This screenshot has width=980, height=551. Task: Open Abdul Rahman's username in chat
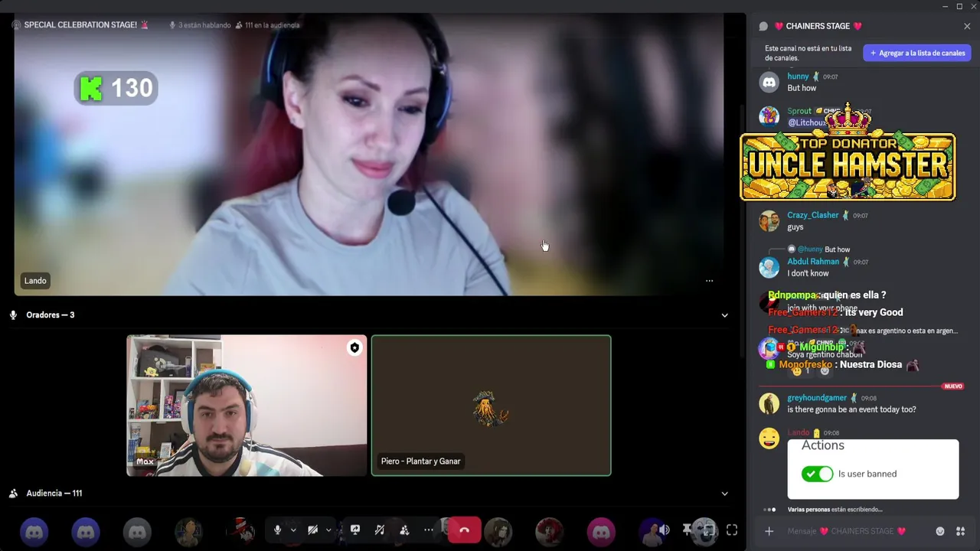(813, 262)
